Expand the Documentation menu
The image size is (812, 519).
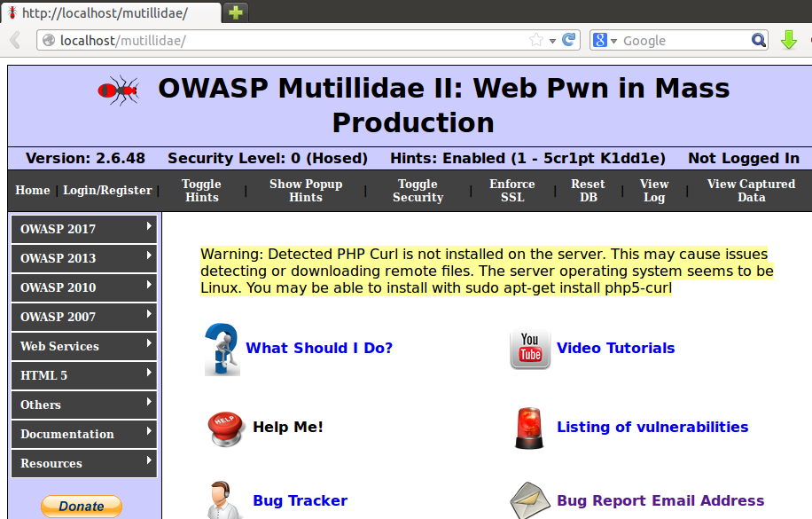click(84, 434)
